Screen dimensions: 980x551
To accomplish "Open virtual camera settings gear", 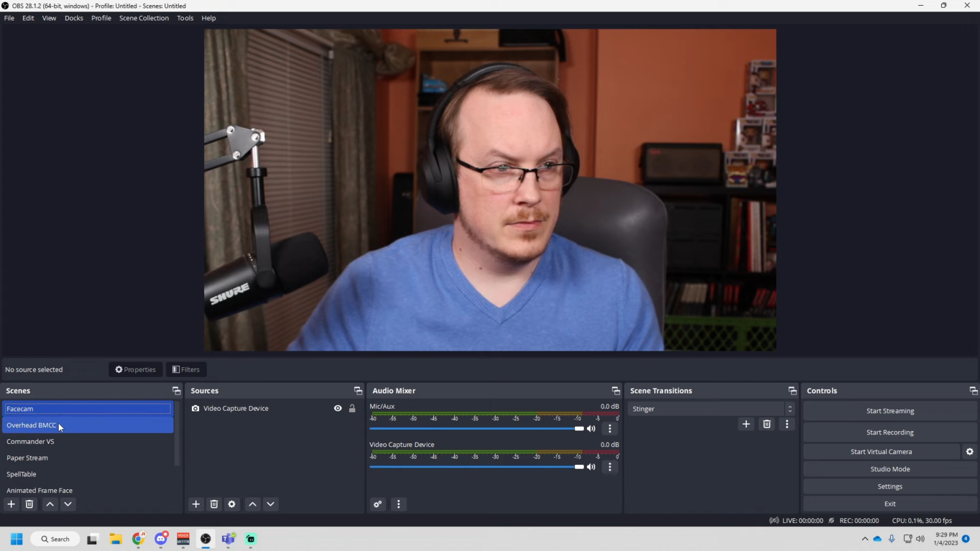I will [x=969, y=452].
